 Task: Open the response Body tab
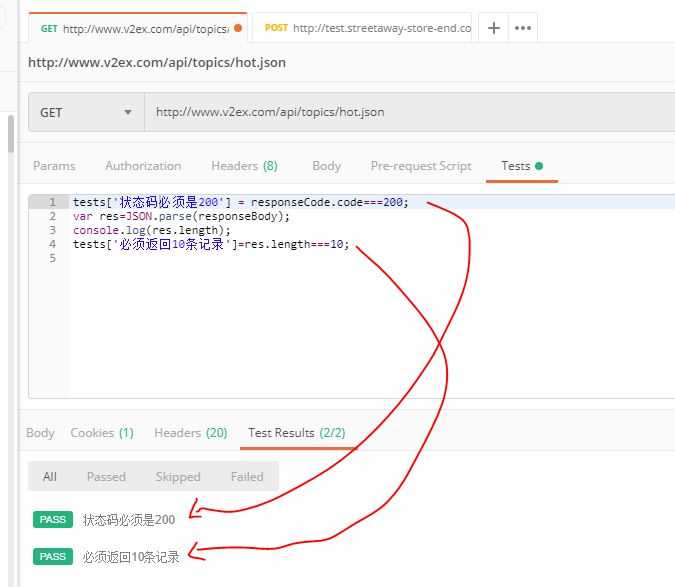pyautogui.click(x=40, y=433)
